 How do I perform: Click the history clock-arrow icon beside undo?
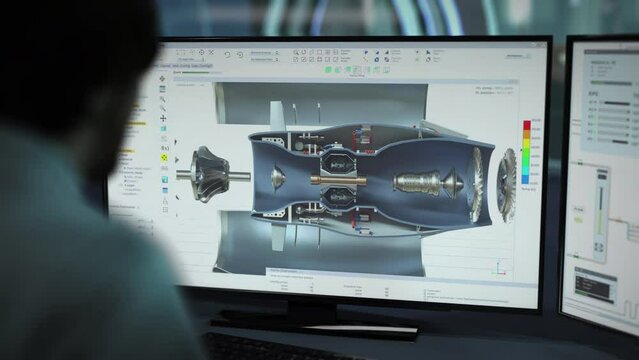pyautogui.click(x=240, y=55)
